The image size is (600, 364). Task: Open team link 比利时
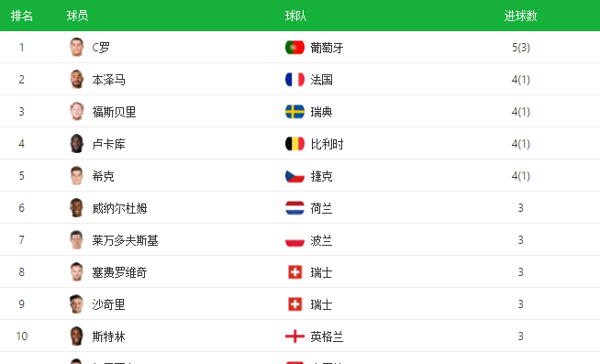coord(327,144)
